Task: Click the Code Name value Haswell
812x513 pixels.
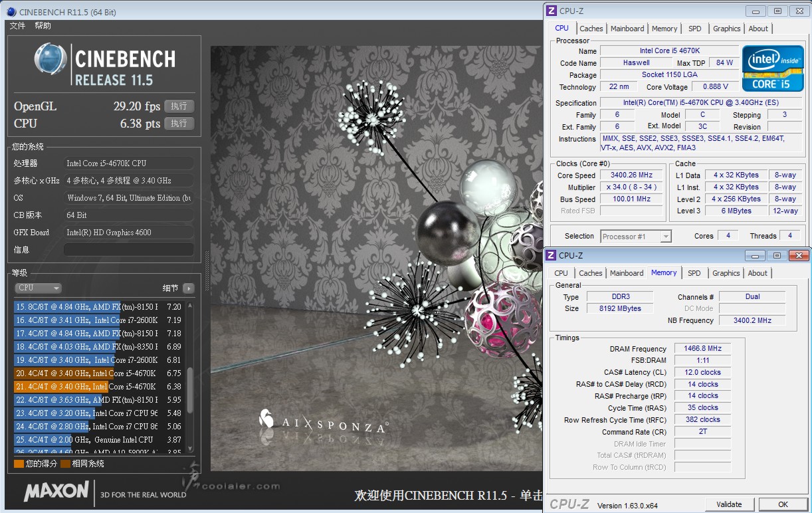Action: pyautogui.click(x=636, y=62)
